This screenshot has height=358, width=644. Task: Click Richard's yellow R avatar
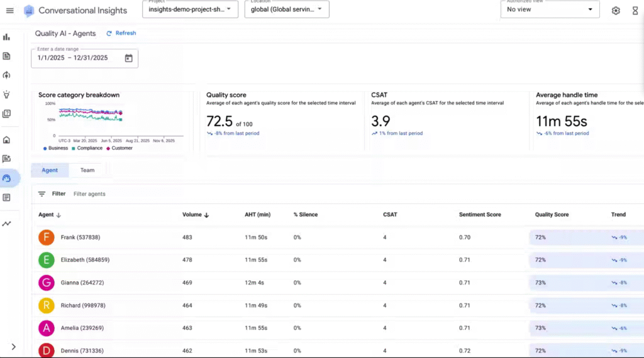coord(47,305)
